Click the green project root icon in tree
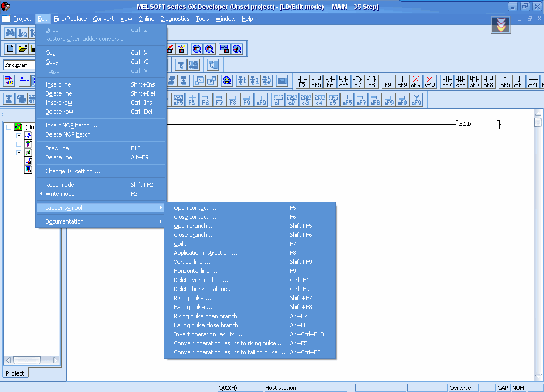544x392 pixels. point(19,127)
